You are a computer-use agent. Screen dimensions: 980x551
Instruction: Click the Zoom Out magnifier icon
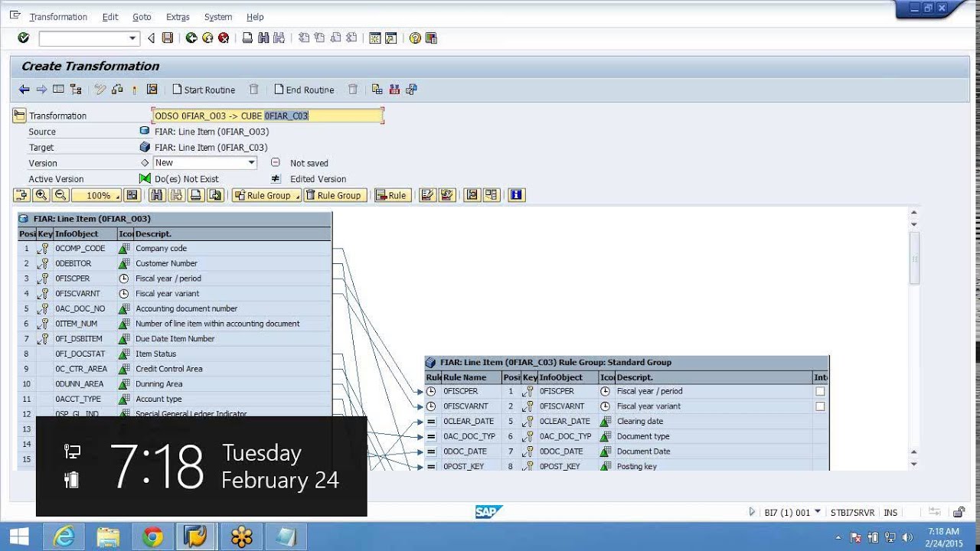pos(60,195)
